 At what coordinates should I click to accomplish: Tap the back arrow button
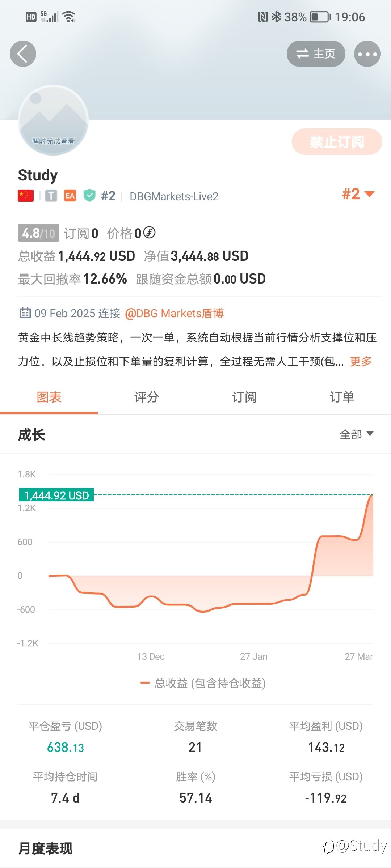(23, 54)
